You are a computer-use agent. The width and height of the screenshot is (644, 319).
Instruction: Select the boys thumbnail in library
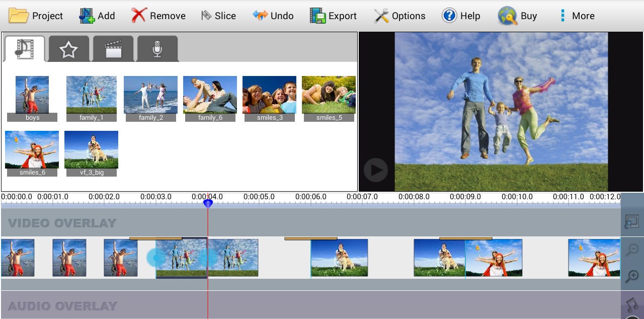[32, 99]
